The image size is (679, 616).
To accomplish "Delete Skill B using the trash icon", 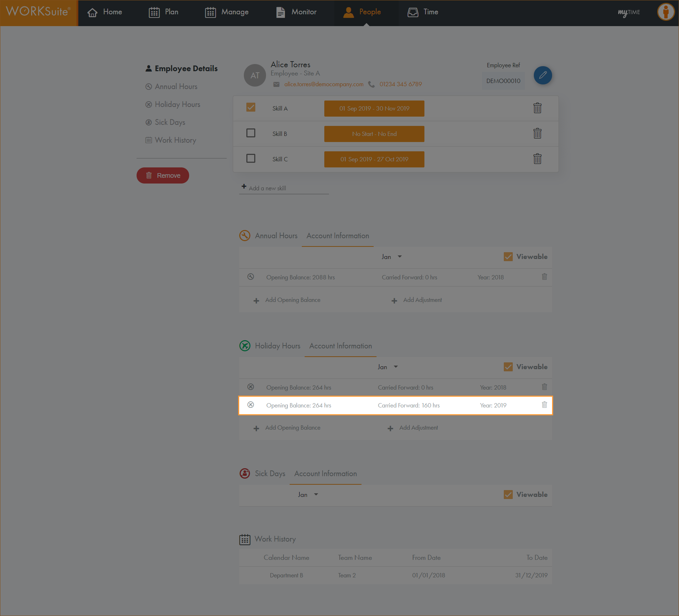I will click(537, 133).
